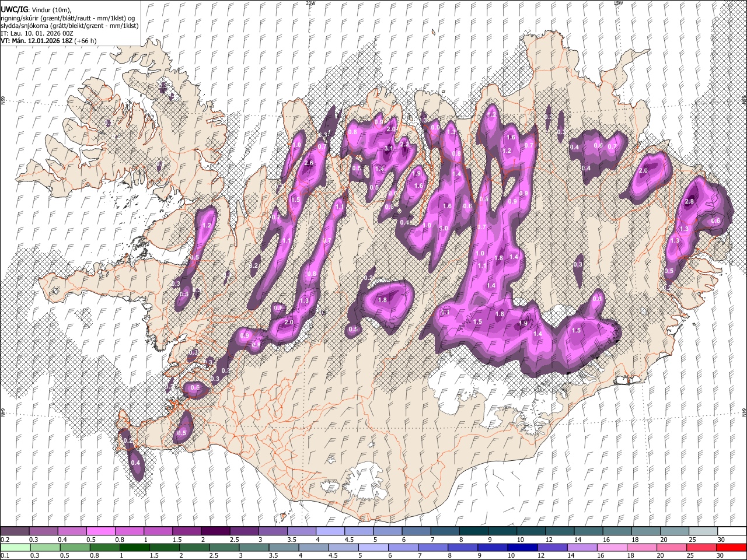Viewport: 747px width, 560px height.
Task: Select the snow scale swatch between 12 and 14
Action: click(x=560, y=531)
